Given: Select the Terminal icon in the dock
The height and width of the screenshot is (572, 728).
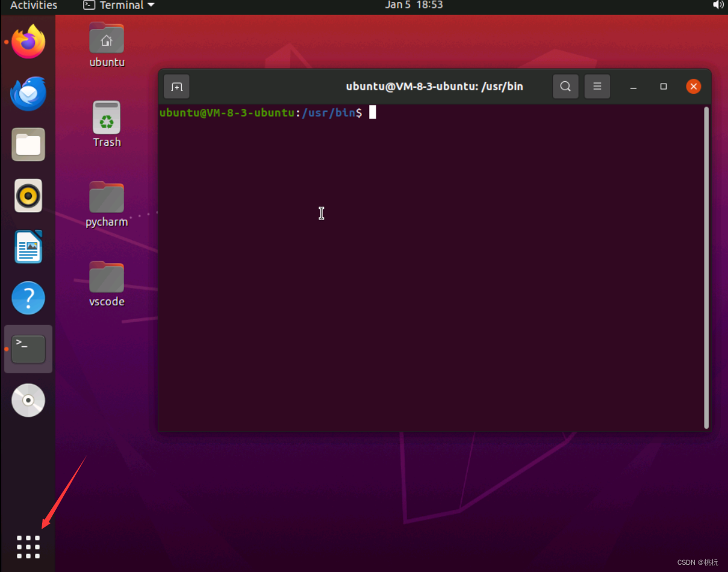Looking at the screenshot, I should click(28, 349).
